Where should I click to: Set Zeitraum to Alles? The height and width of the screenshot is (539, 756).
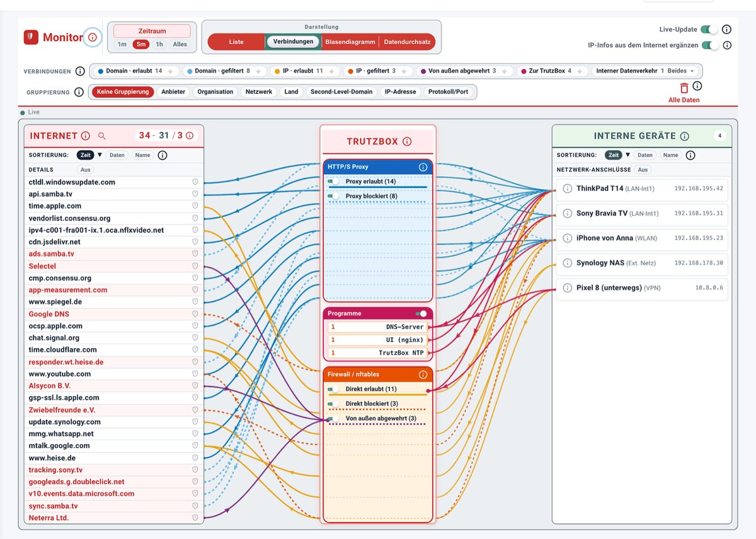(x=180, y=45)
